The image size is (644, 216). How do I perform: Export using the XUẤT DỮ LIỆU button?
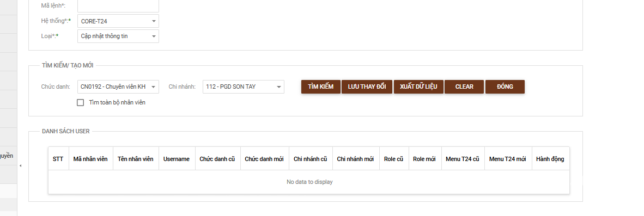[x=418, y=87]
